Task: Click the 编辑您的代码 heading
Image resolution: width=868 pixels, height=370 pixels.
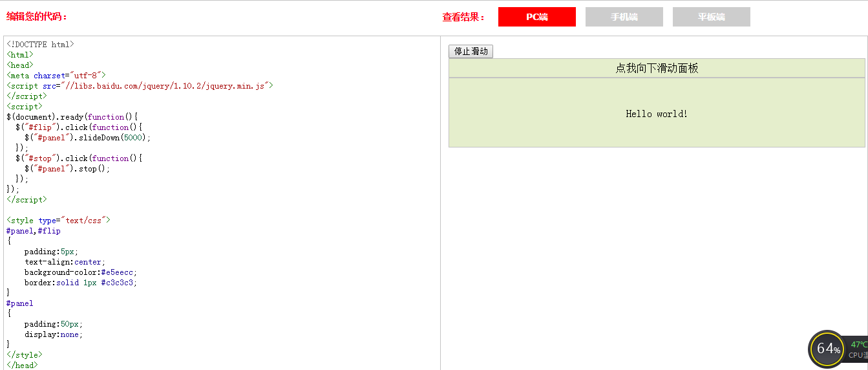Action: tap(37, 16)
